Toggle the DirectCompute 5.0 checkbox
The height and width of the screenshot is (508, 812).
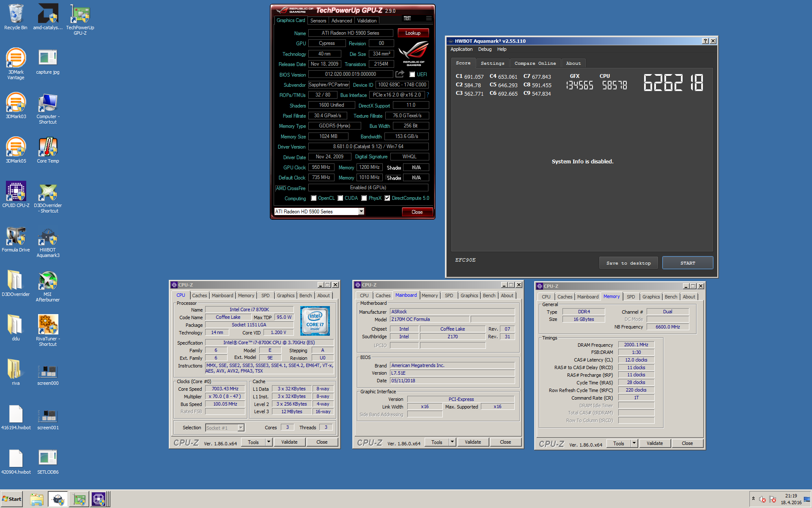pyautogui.click(x=387, y=198)
